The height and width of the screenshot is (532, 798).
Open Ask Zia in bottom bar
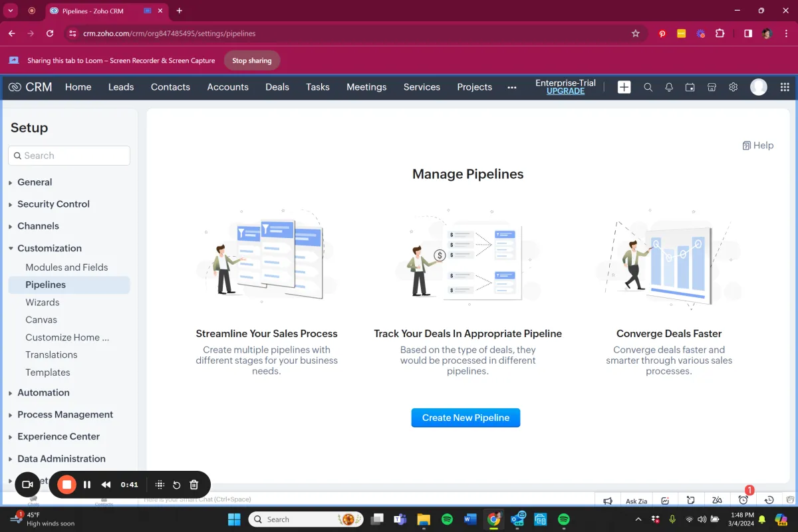pos(636,501)
